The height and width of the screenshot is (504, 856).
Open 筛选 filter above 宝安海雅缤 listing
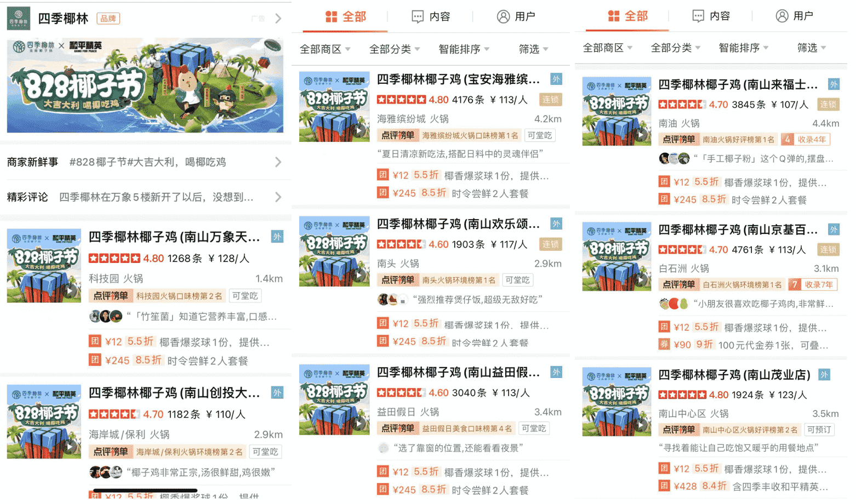point(534,49)
